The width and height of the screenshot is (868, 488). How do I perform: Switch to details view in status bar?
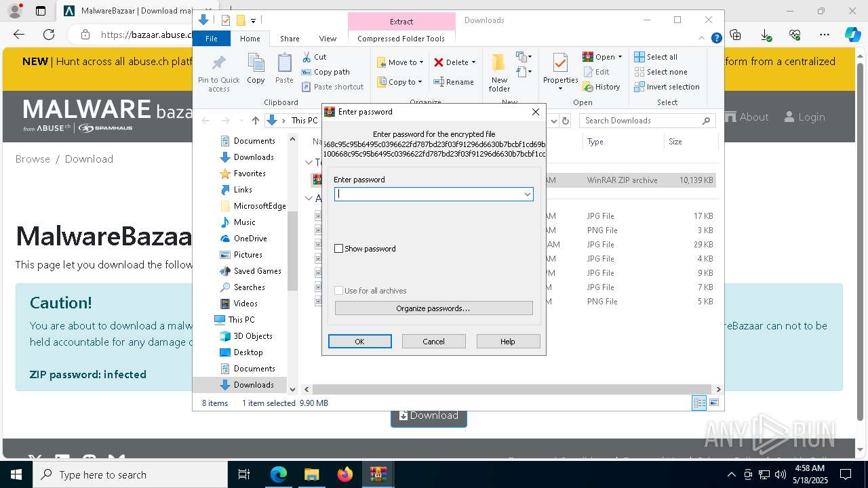point(699,403)
